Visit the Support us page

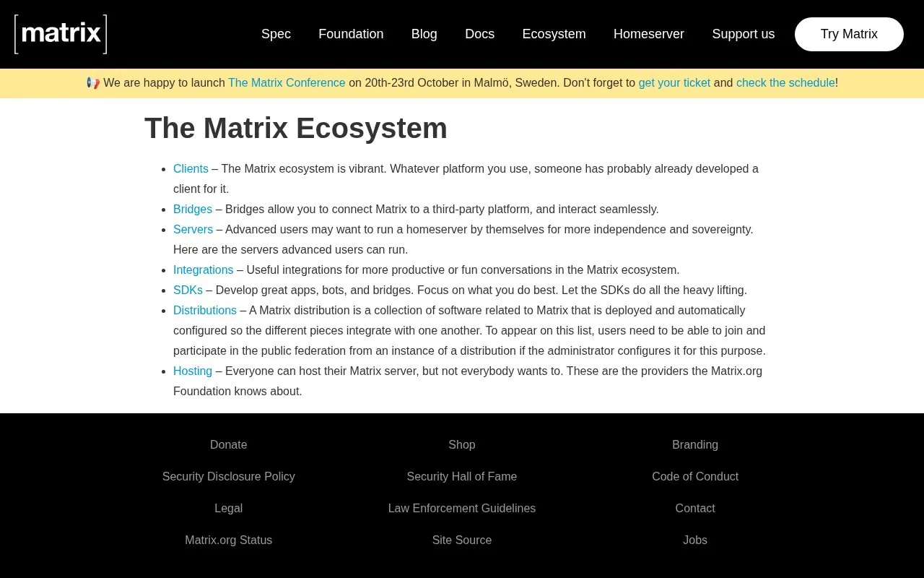(743, 34)
